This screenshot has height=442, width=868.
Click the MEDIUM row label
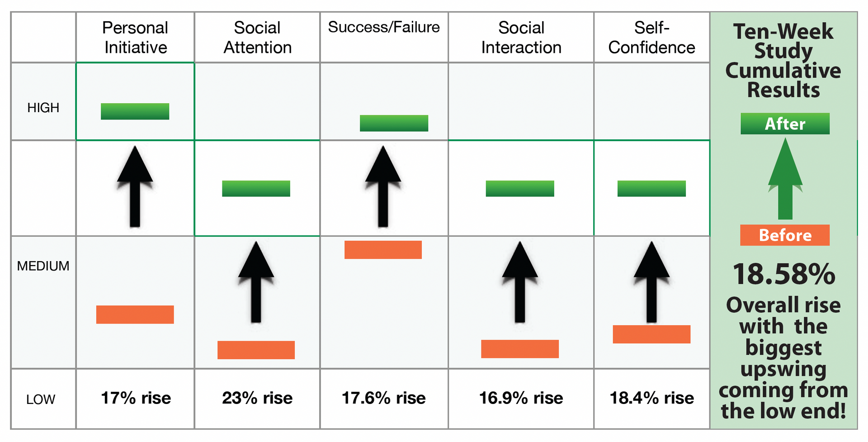tap(43, 266)
